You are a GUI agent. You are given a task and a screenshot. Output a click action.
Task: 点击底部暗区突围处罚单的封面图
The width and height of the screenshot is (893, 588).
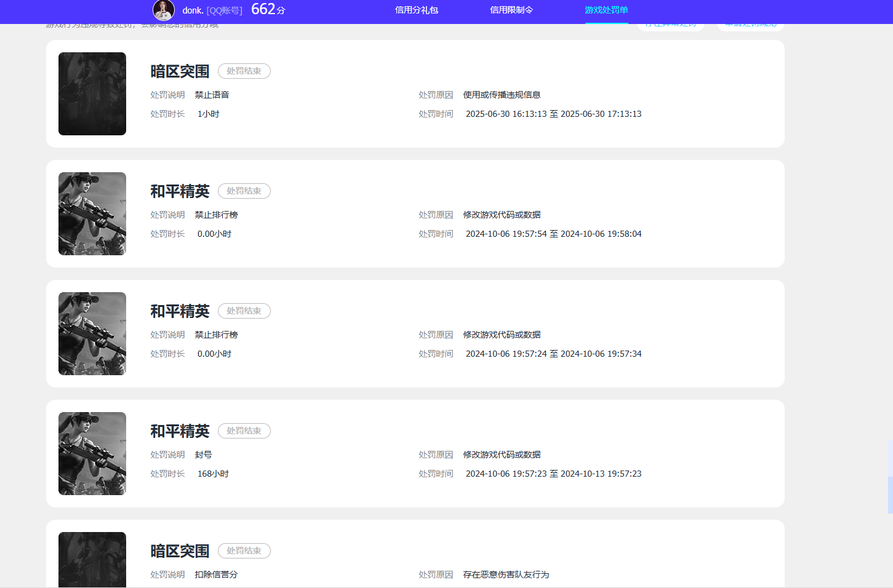coord(92,560)
